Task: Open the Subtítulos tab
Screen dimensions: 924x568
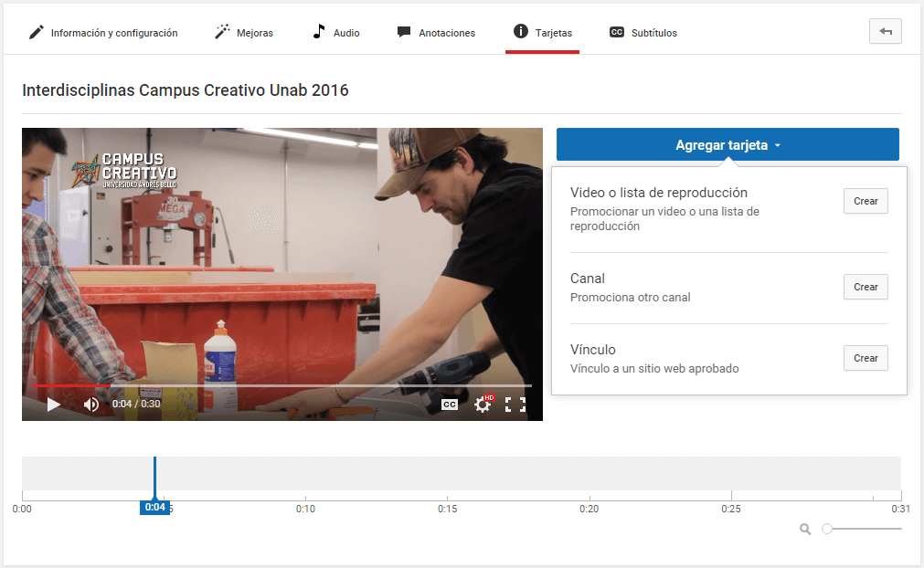Action: [x=643, y=33]
